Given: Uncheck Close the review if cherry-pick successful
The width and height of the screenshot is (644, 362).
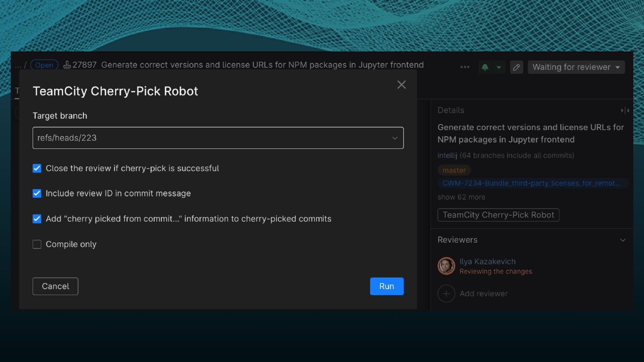Looking at the screenshot, I should coord(37,168).
